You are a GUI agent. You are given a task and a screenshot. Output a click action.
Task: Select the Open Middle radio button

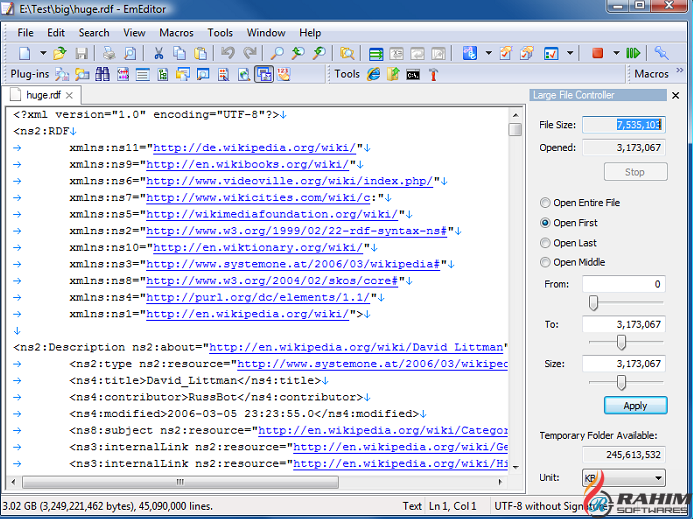pos(546,263)
